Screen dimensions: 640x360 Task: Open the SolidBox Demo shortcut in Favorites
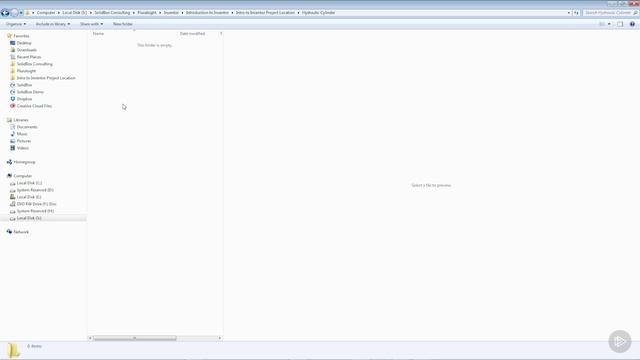[x=30, y=92]
